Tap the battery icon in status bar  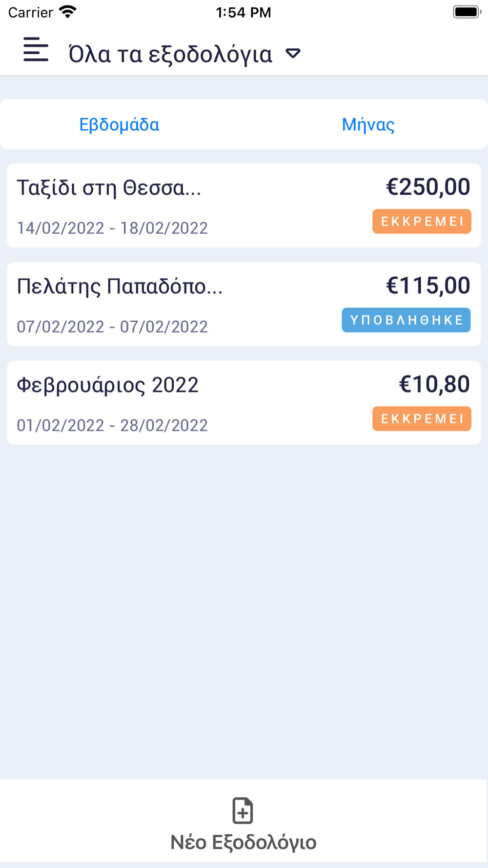point(467,12)
